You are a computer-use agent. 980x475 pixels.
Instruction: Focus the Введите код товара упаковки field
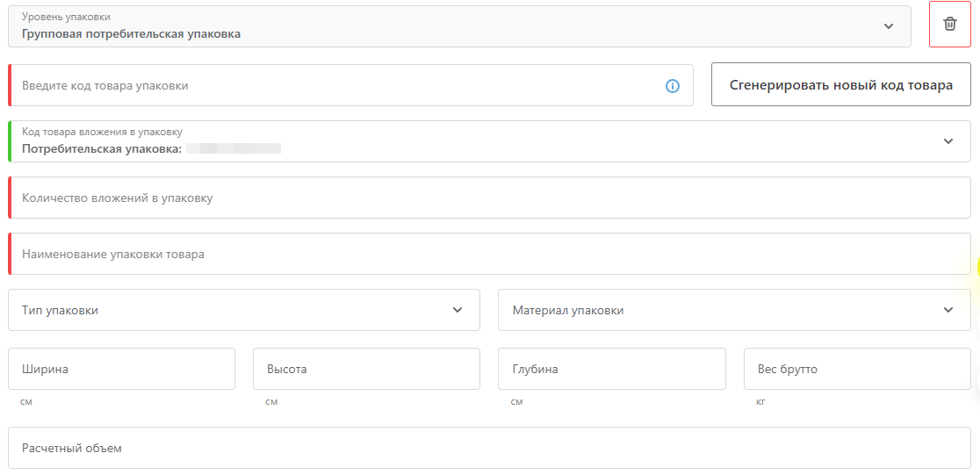[350, 85]
